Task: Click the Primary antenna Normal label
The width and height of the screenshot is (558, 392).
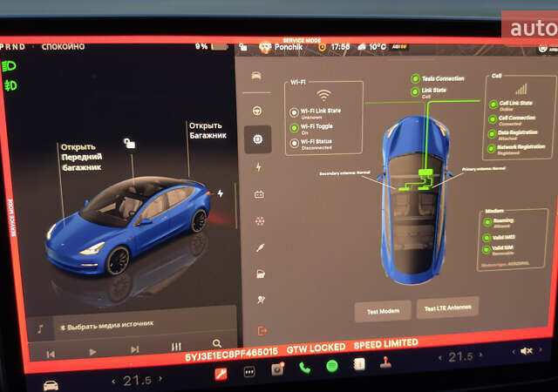Action: point(483,169)
